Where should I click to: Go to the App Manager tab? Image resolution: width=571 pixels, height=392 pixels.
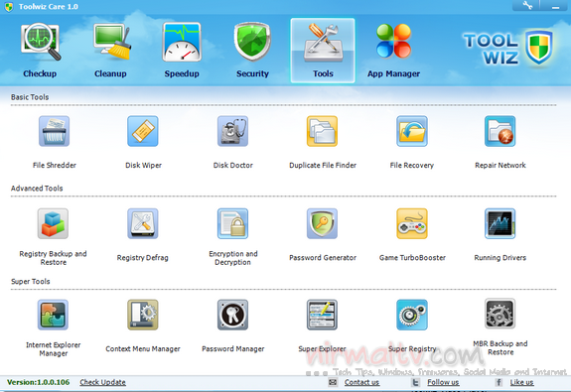(393, 51)
